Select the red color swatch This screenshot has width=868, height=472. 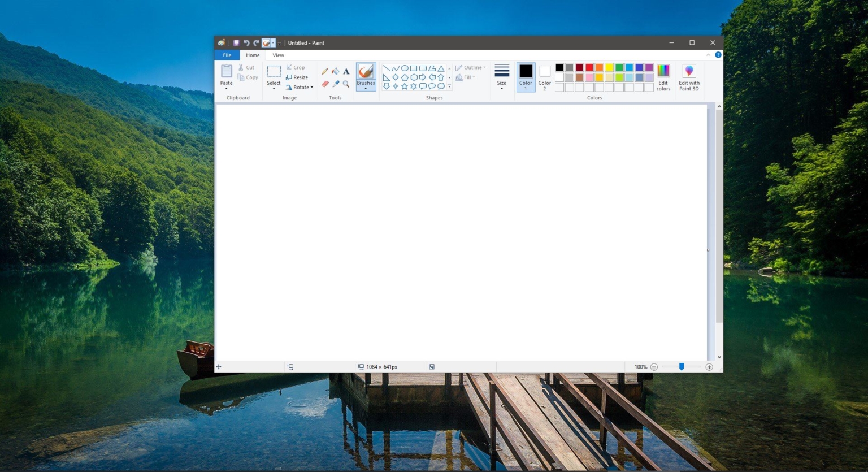(x=589, y=67)
